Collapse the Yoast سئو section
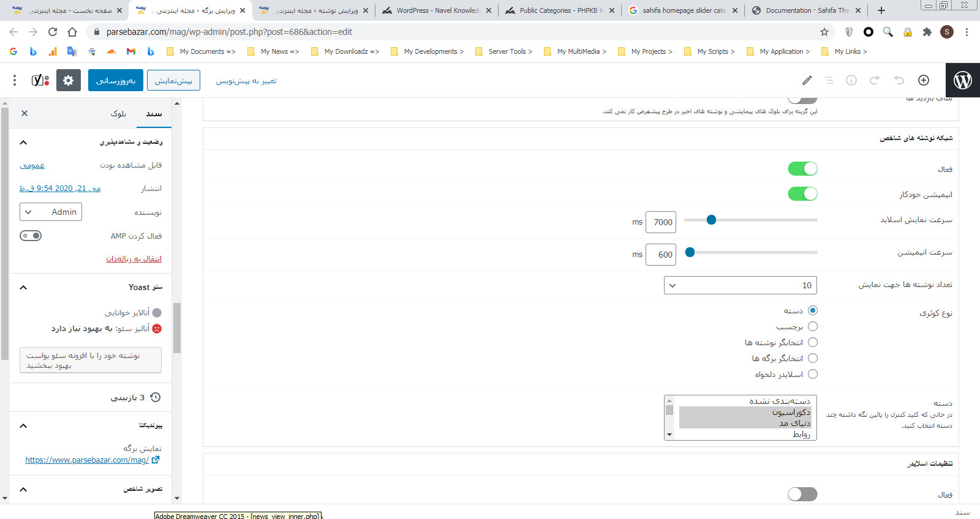 [23, 287]
